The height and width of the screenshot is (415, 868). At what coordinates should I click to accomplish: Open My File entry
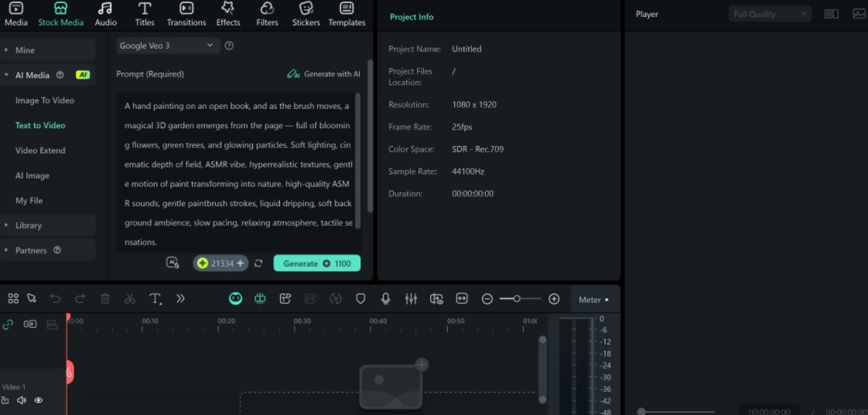29,200
